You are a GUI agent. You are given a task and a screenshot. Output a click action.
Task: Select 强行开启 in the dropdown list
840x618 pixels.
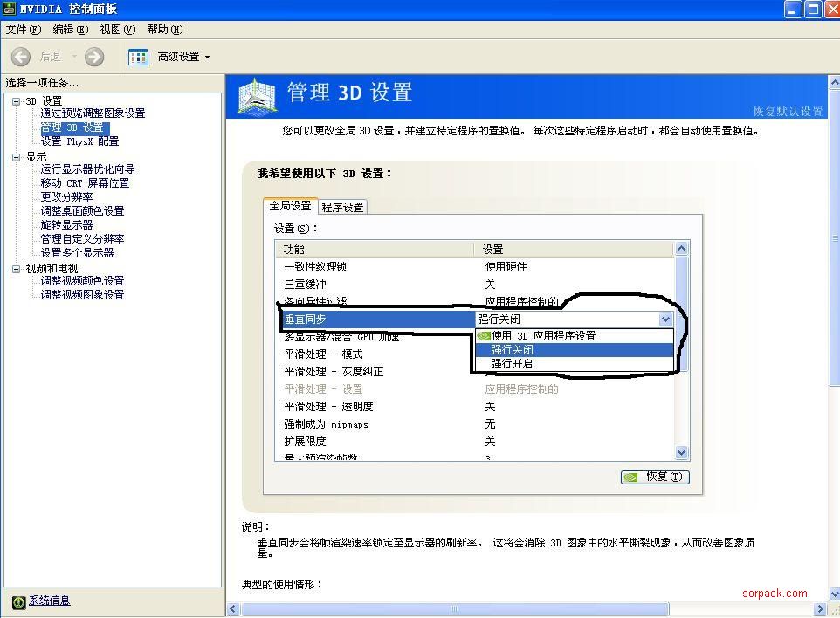coord(512,364)
